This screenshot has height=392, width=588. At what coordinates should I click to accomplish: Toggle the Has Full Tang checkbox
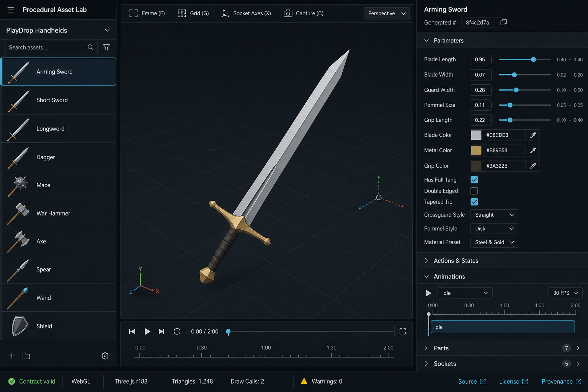474,180
